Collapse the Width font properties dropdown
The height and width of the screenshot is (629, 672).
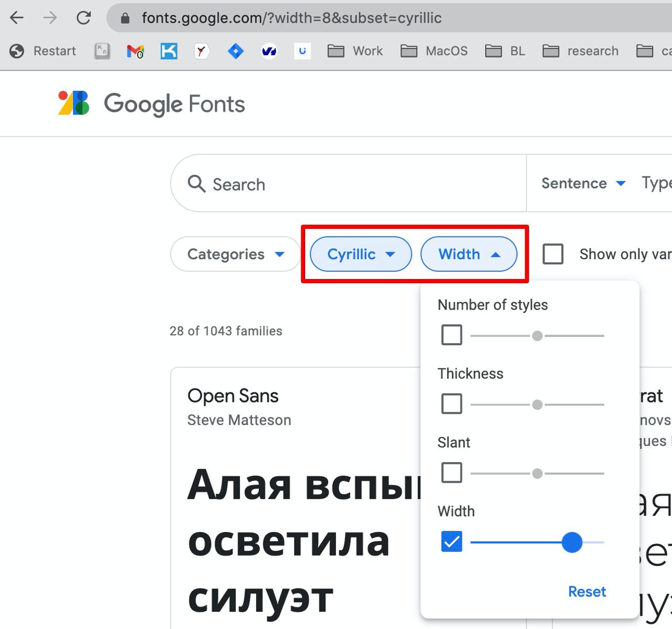[x=469, y=254]
